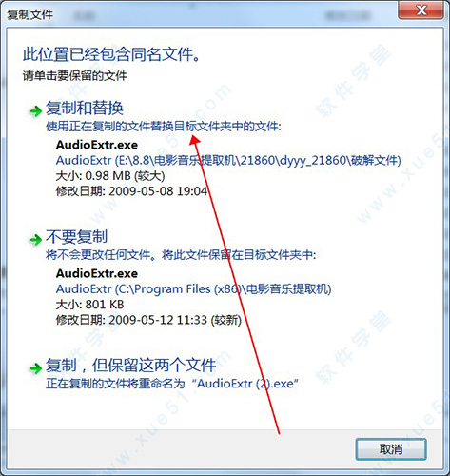Close the 复制文件 dialog window
This screenshot has height=476, width=450.
(421, 10)
